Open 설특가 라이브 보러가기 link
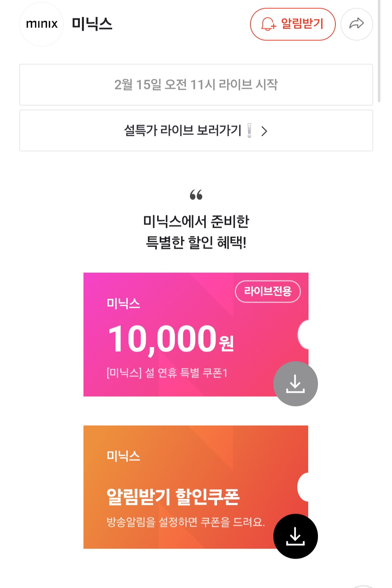Screen dimensions: 392x588 tap(196, 130)
